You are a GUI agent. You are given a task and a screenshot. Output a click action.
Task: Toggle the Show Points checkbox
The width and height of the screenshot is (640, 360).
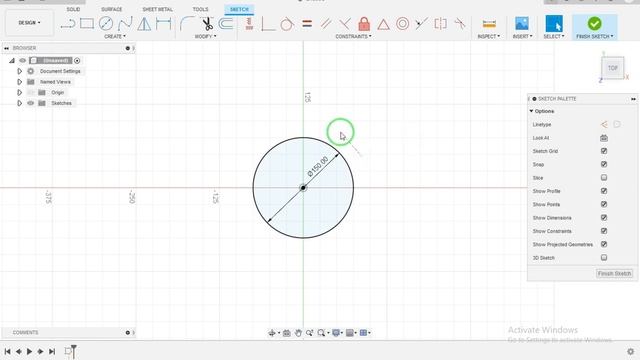click(x=604, y=204)
